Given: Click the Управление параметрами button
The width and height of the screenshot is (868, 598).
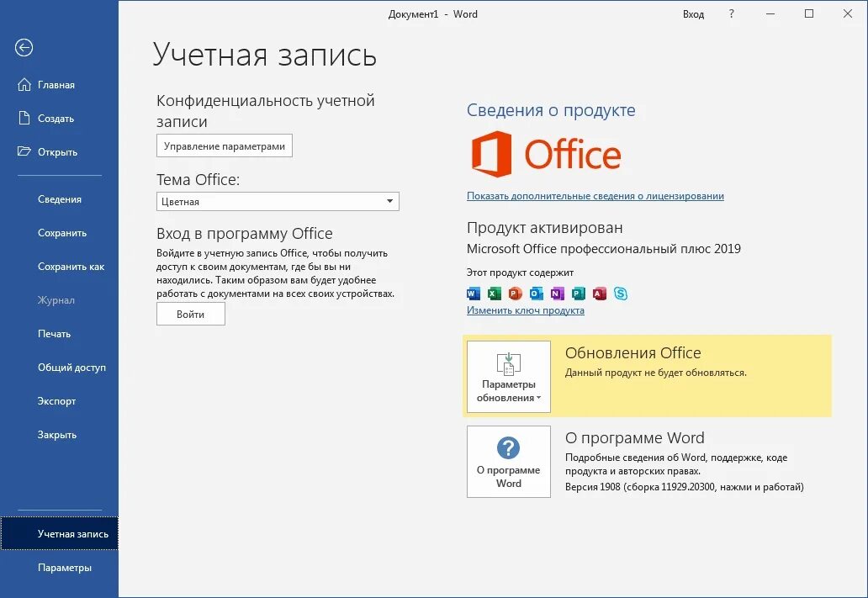Looking at the screenshot, I should coord(225,146).
